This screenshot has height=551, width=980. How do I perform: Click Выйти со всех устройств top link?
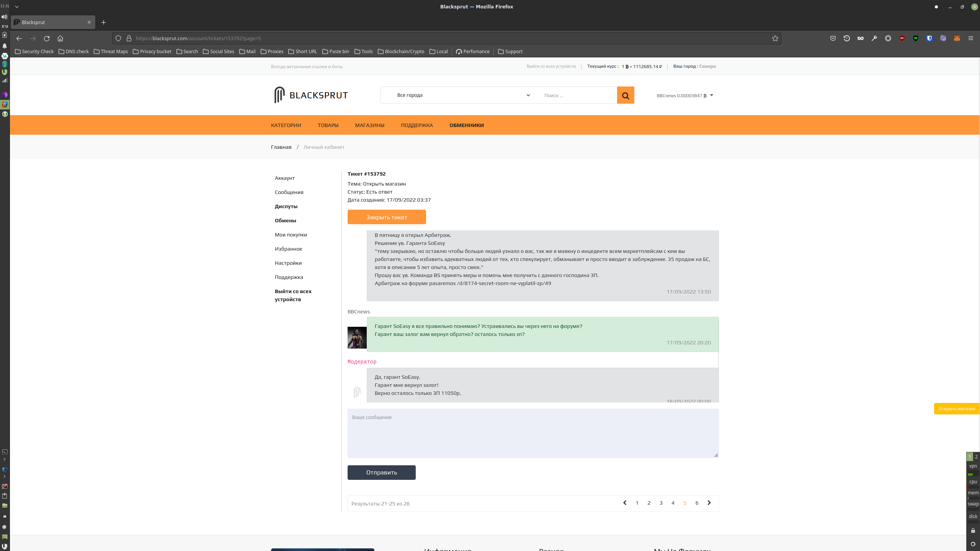[x=551, y=66]
